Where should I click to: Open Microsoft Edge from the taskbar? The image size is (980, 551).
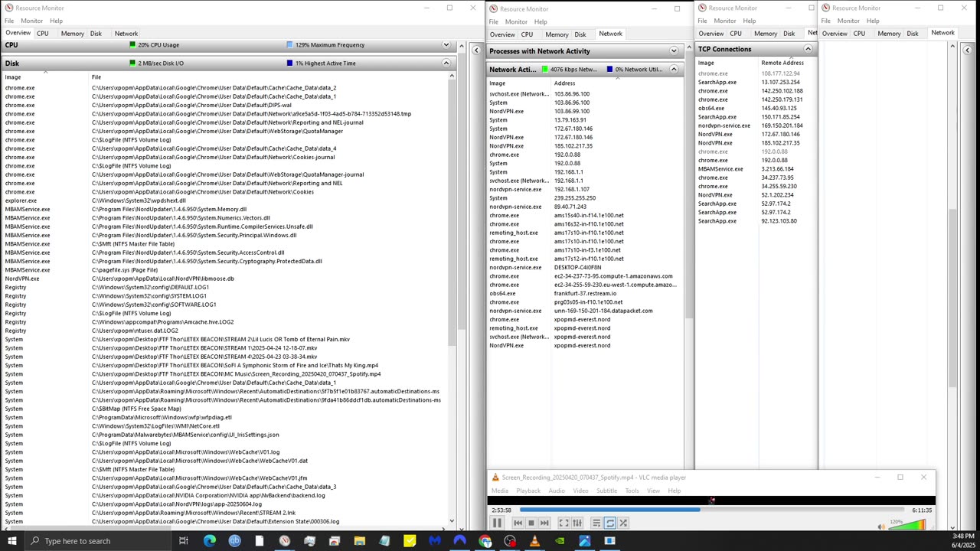coord(209,541)
